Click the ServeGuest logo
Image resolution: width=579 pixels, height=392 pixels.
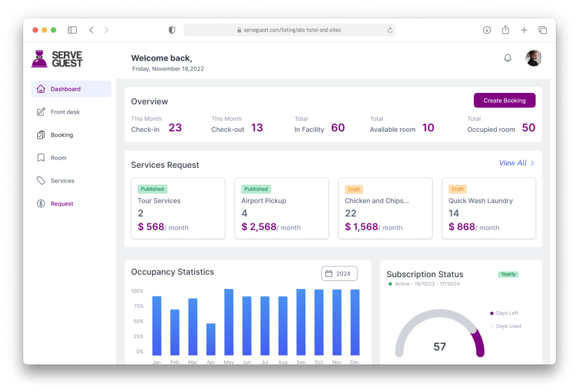pos(57,59)
